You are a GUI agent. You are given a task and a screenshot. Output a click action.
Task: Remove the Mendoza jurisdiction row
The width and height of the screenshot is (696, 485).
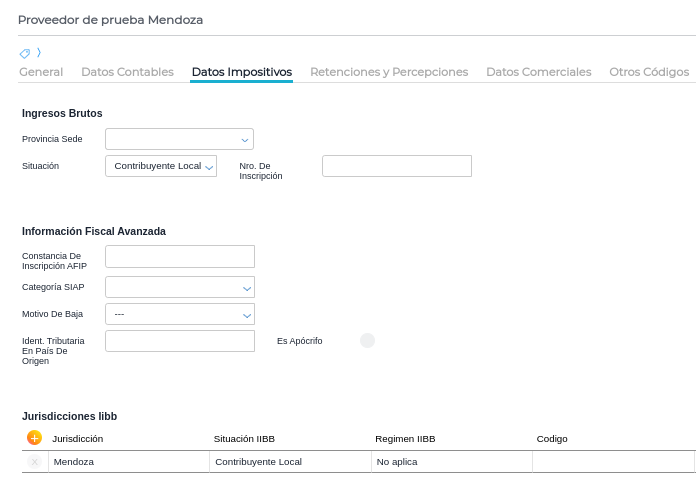coord(35,462)
